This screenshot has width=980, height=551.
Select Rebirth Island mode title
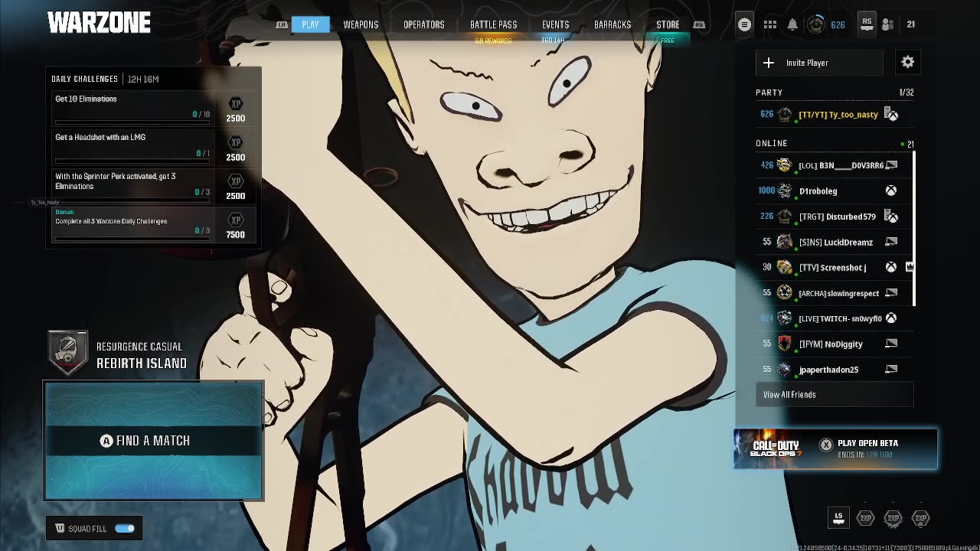pos(142,364)
